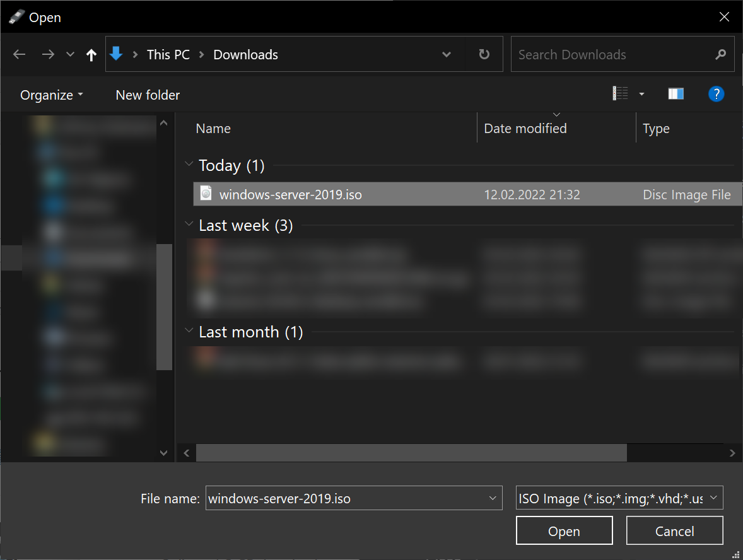Click the search magnifier icon
743x560 pixels.
click(720, 55)
